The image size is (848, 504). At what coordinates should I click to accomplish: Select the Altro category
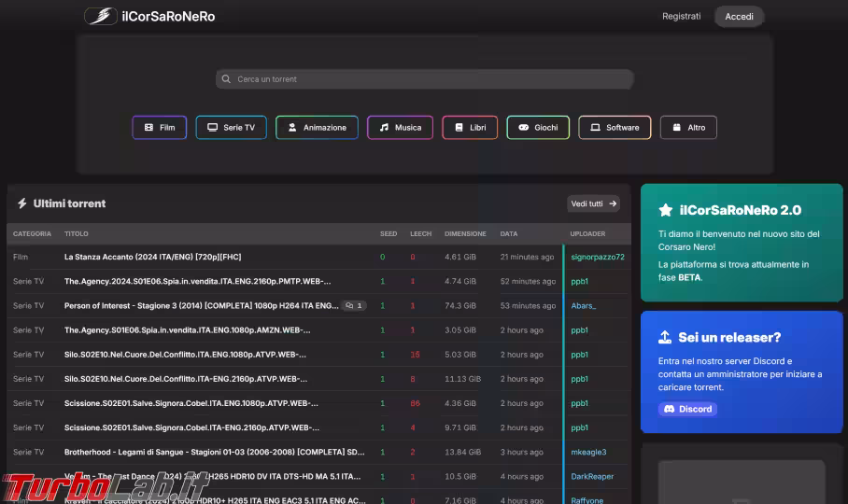click(x=688, y=128)
